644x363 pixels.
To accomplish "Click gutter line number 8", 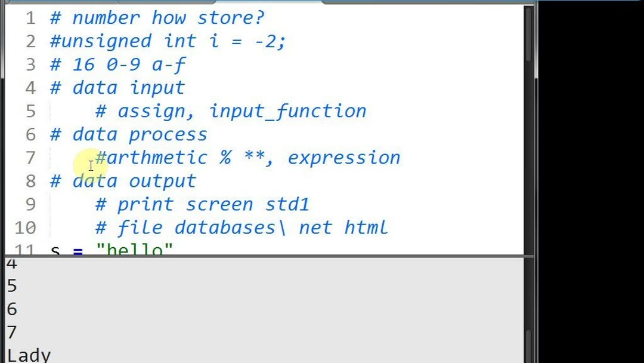I will pyautogui.click(x=30, y=181).
